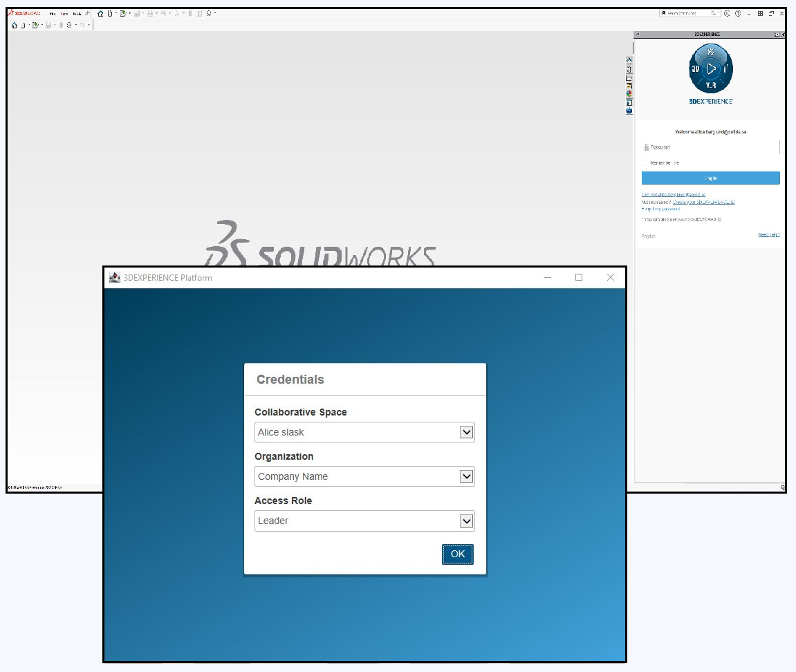
Task: Click the Help question mark icon
Action: click(738, 13)
